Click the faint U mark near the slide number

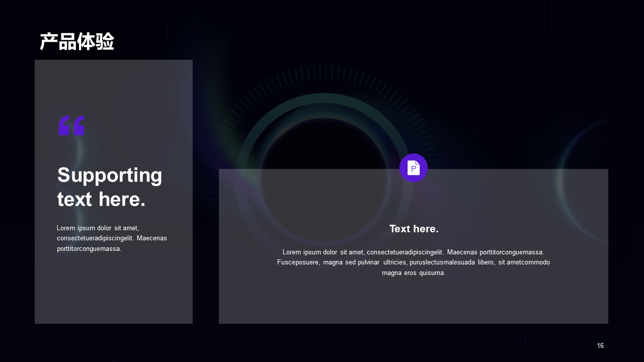[x=523, y=341]
